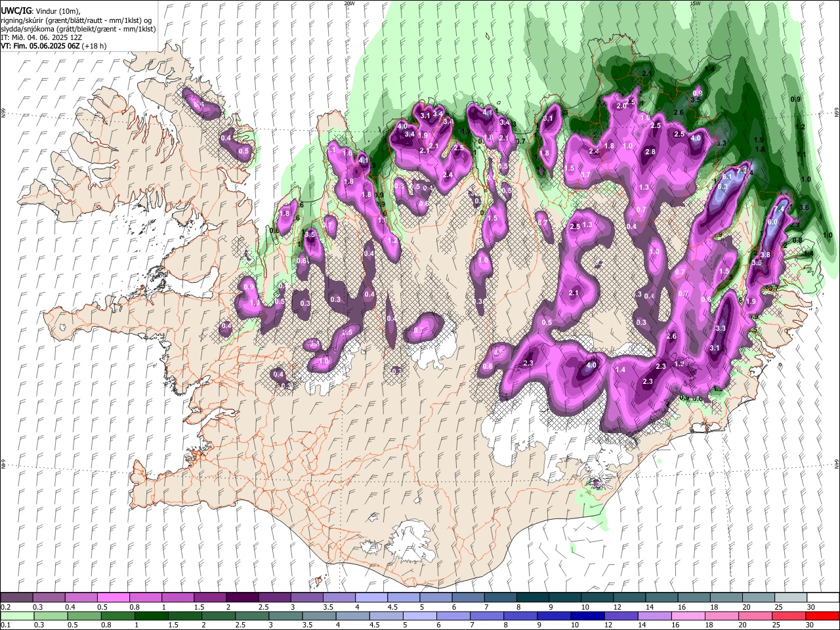The width and height of the screenshot is (840, 630).
Task: Pick the light lavender 4–4.5 snow swatch
Action: pos(371,598)
